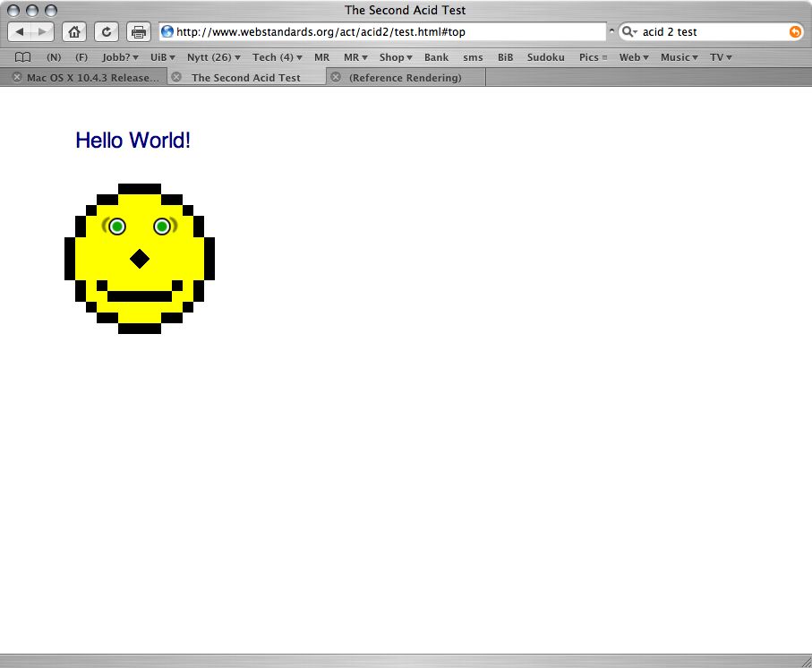Open the Pics bookmark group
This screenshot has width=812, height=668.
tap(593, 57)
